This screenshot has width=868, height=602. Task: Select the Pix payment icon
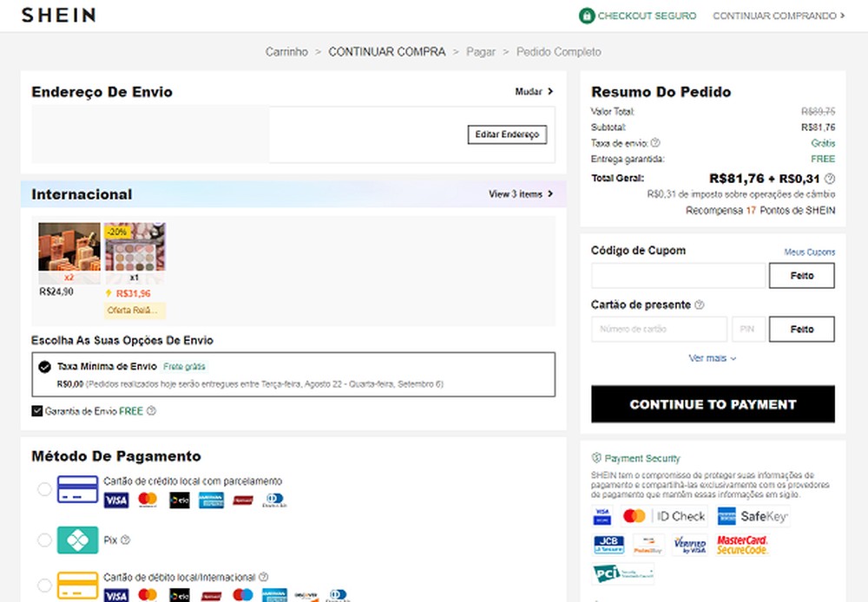78,540
